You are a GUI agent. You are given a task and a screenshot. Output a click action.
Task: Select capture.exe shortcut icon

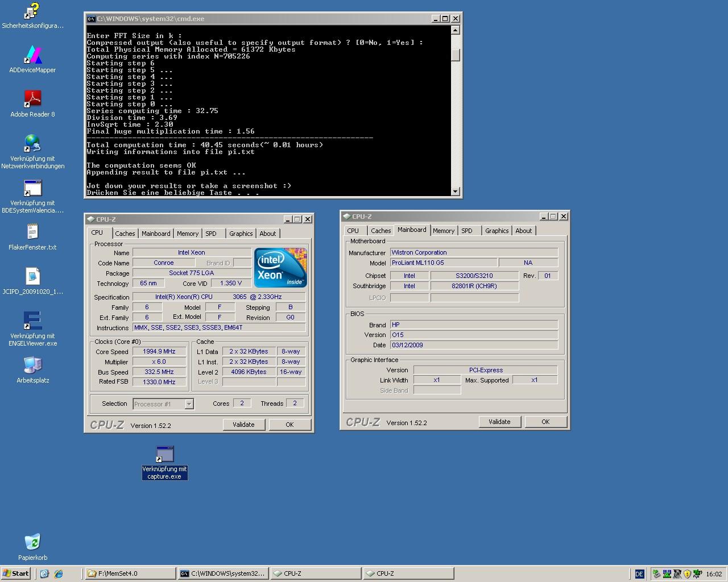coord(164,454)
